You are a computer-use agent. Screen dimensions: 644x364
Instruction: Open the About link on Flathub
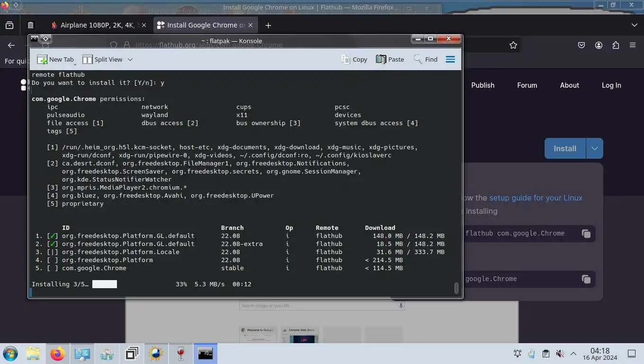tap(569, 85)
